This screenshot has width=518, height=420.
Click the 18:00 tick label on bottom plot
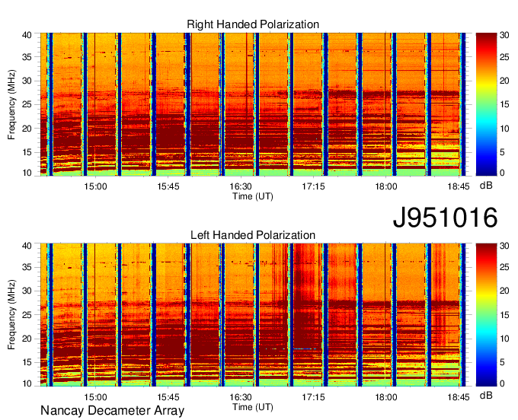click(x=386, y=397)
